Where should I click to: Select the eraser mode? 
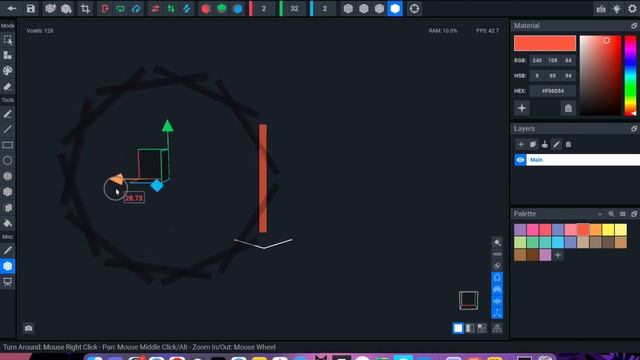(7, 86)
